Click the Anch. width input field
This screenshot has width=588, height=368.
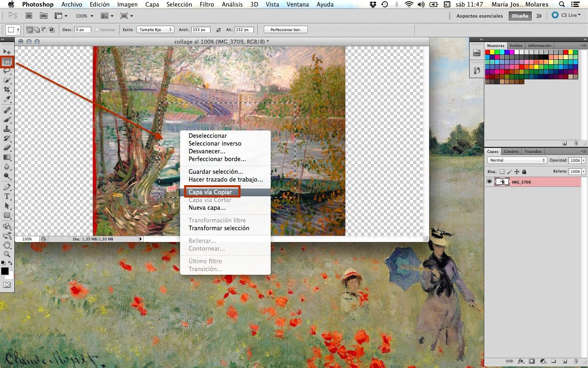click(x=200, y=30)
